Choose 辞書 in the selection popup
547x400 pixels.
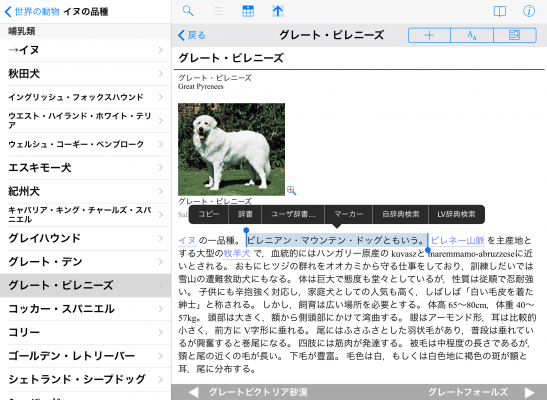point(245,214)
